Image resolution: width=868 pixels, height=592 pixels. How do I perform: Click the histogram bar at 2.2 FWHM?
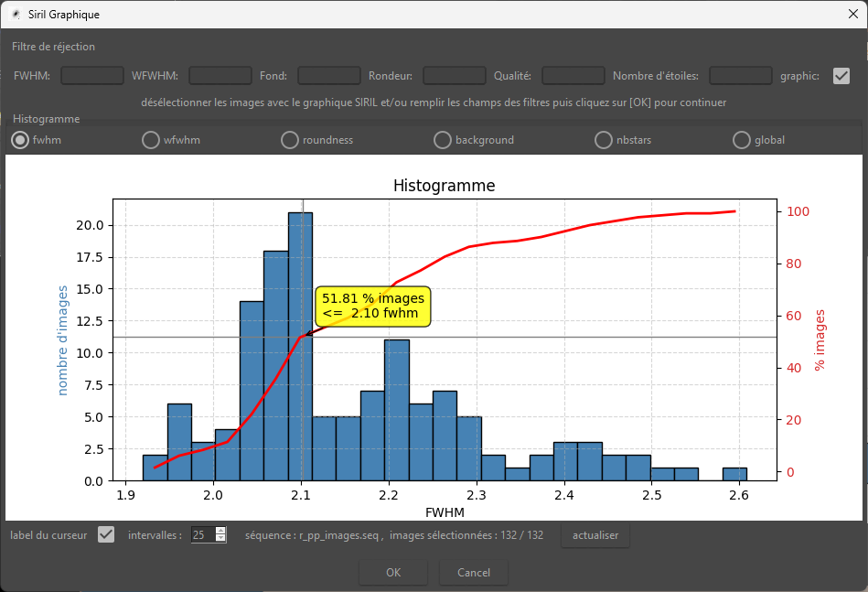pos(397,410)
